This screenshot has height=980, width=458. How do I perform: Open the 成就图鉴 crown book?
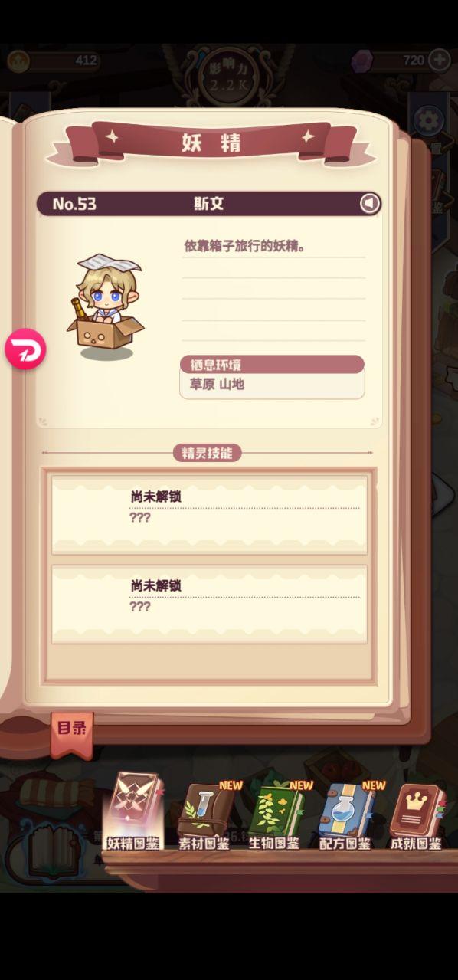pos(416,816)
